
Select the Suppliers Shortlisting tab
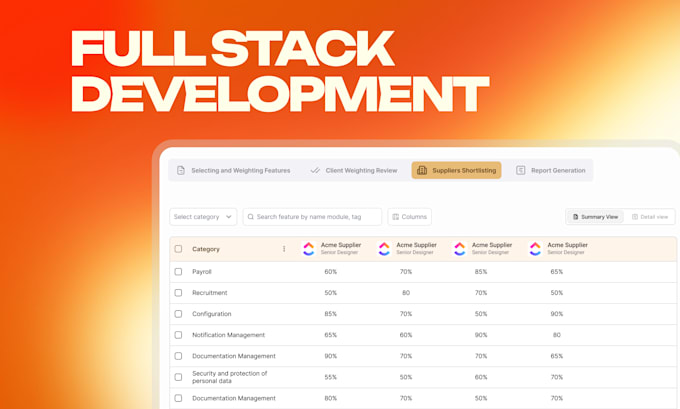456,170
